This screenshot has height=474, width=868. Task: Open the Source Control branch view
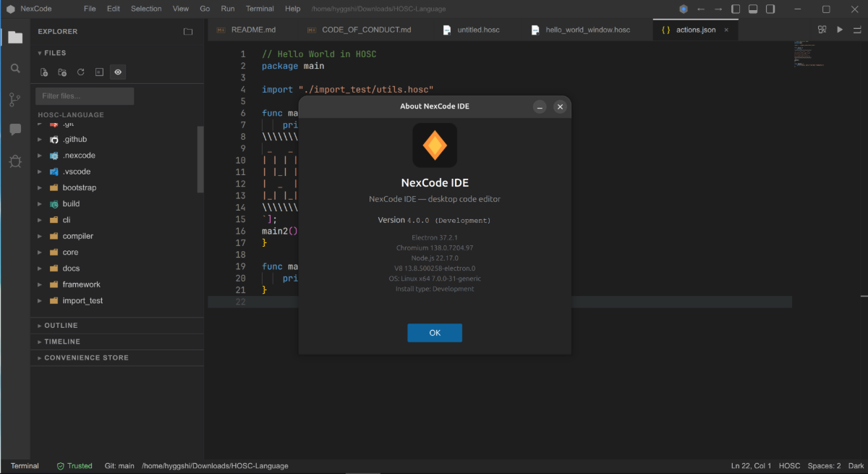pos(15,99)
